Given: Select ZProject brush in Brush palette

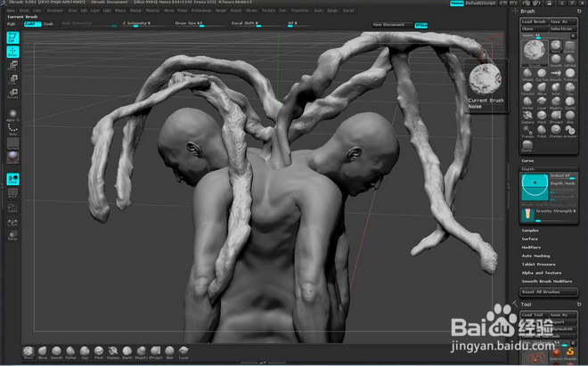Looking at the screenshot, I should point(556,117).
